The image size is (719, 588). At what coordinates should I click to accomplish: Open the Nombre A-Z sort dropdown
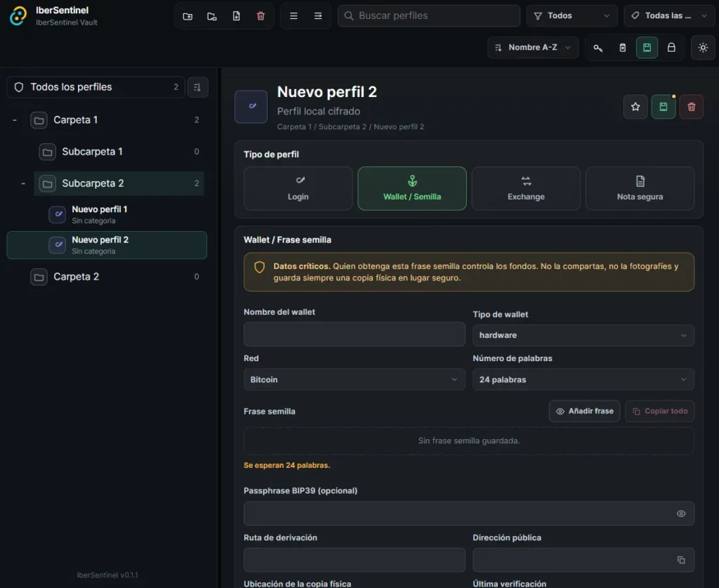pos(534,48)
